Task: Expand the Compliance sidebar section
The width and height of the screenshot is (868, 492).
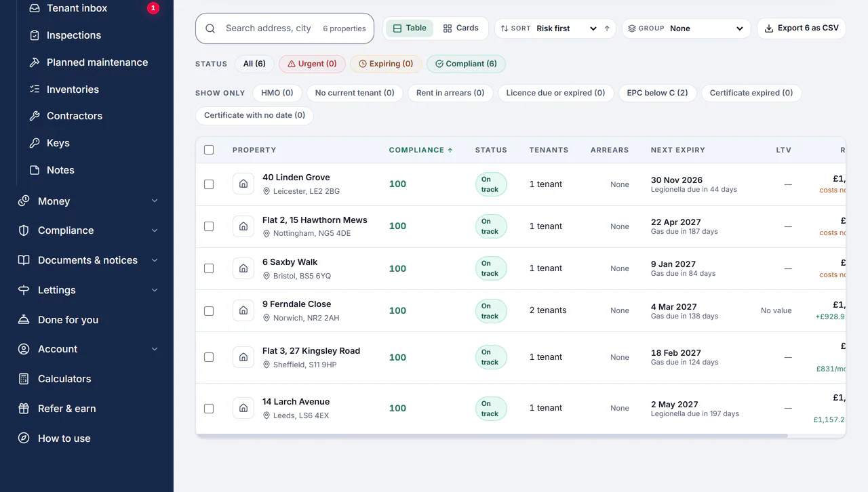Action: (88, 230)
